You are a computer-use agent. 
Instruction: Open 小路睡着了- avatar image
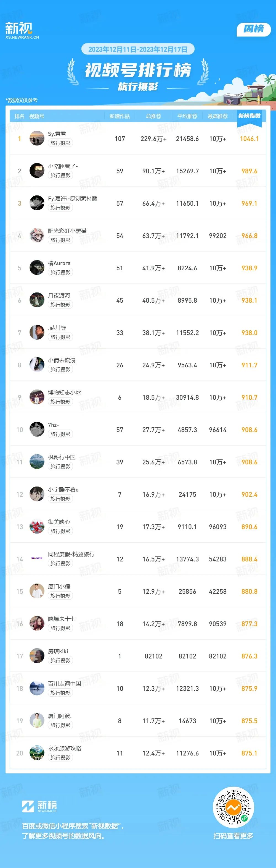(37, 171)
